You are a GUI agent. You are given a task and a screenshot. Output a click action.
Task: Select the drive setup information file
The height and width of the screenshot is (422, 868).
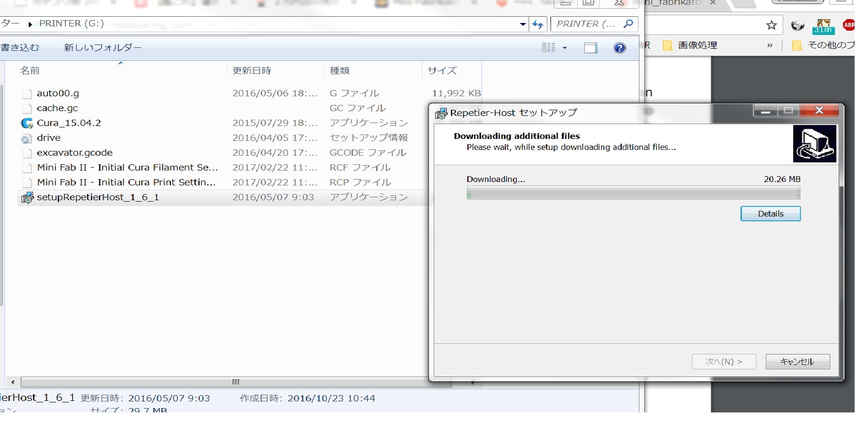pyautogui.click(x=49, y=138)
